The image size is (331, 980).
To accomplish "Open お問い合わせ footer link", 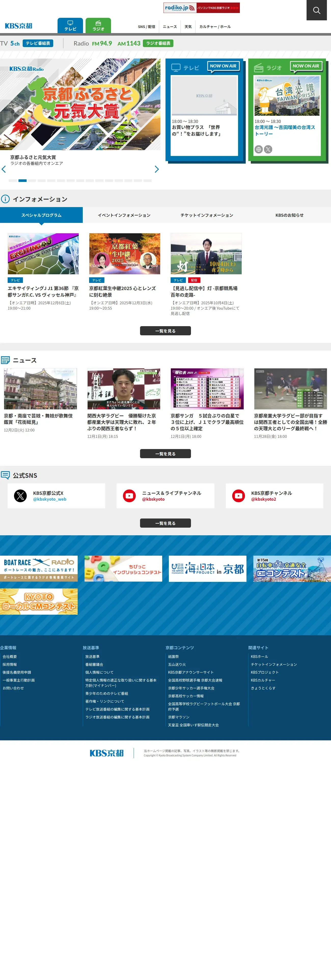I will (13, 688).
